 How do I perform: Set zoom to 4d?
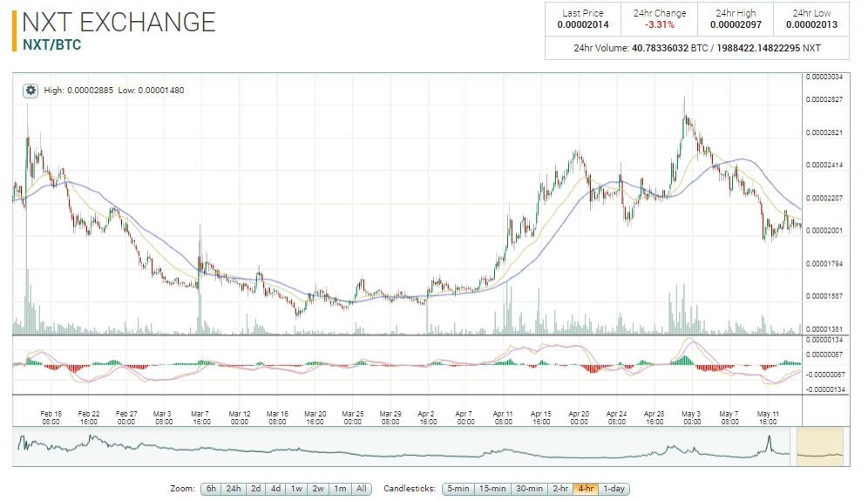[275, 489]
